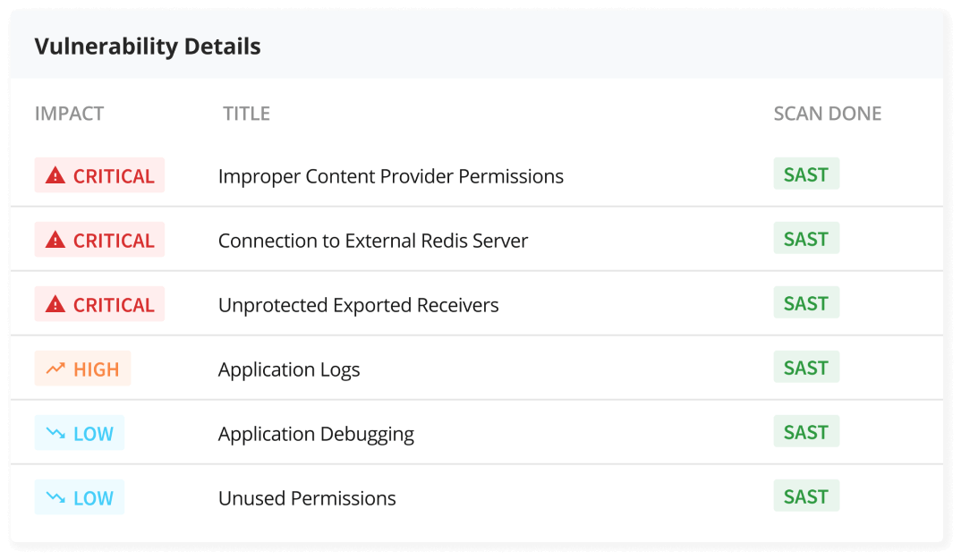
Task: Click the Vulnerability Details panel title
Action: point(147,46)
